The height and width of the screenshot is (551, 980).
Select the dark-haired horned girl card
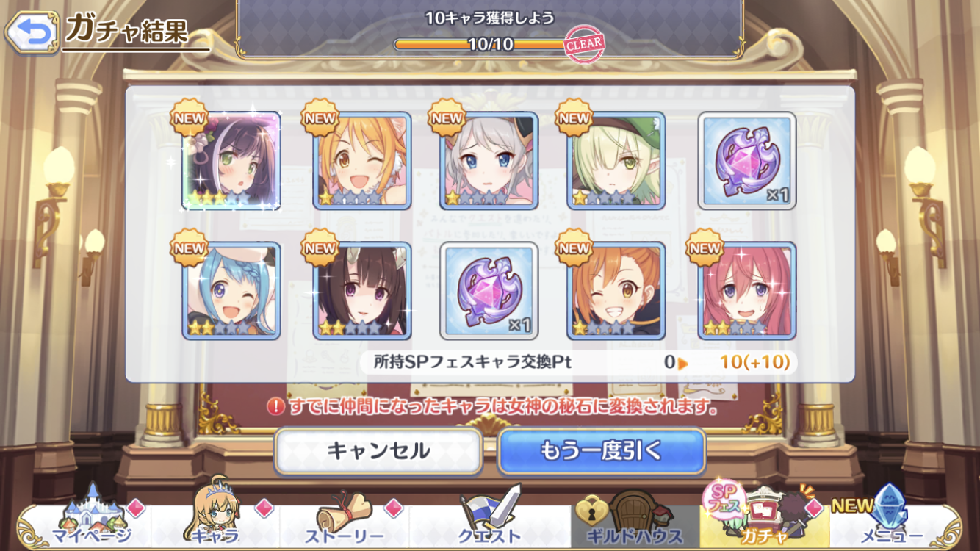[362, 291]
